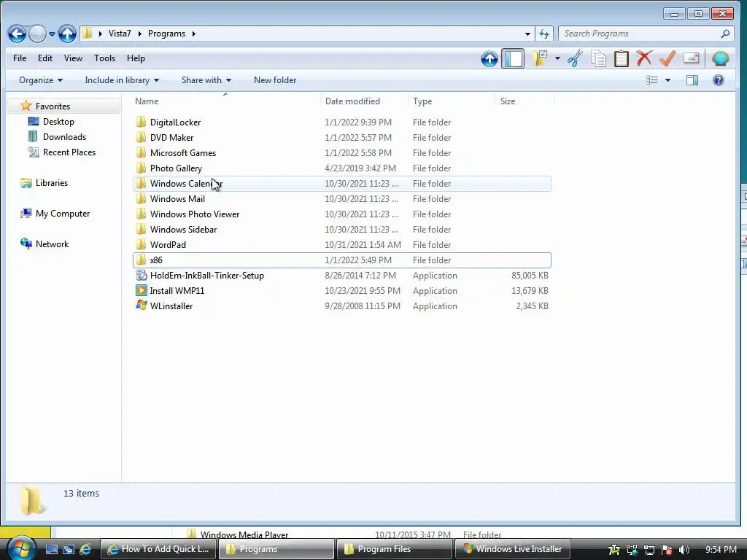Switch to Program Files taskbar window

click(394, 549)
